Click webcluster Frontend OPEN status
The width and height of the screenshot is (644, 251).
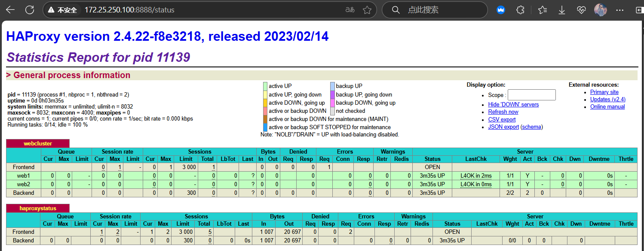click(432, 167)
